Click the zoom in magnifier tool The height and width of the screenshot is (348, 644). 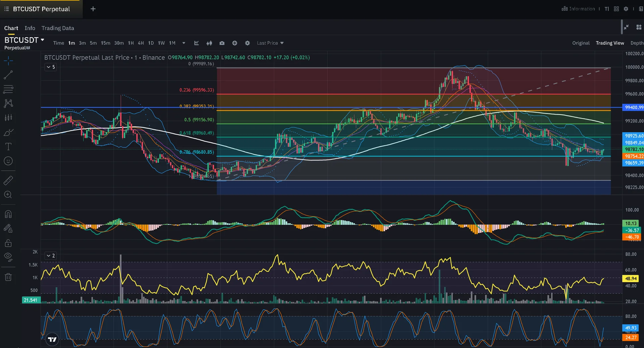(x=8, y=195)
